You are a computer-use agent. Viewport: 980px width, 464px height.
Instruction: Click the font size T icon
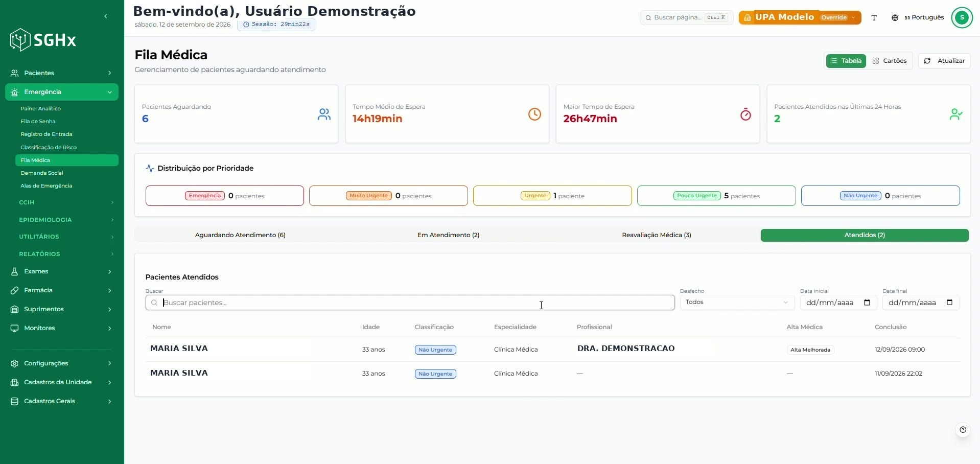click(x=874, y=18)
